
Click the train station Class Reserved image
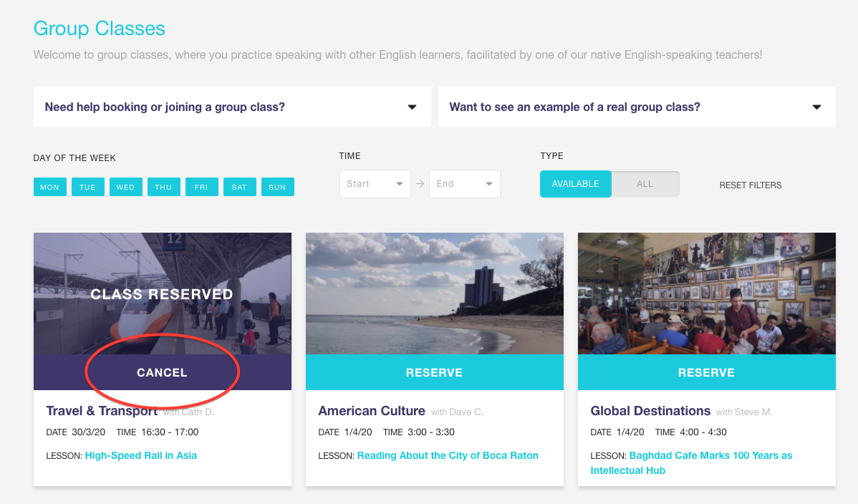tap(162, 294)
